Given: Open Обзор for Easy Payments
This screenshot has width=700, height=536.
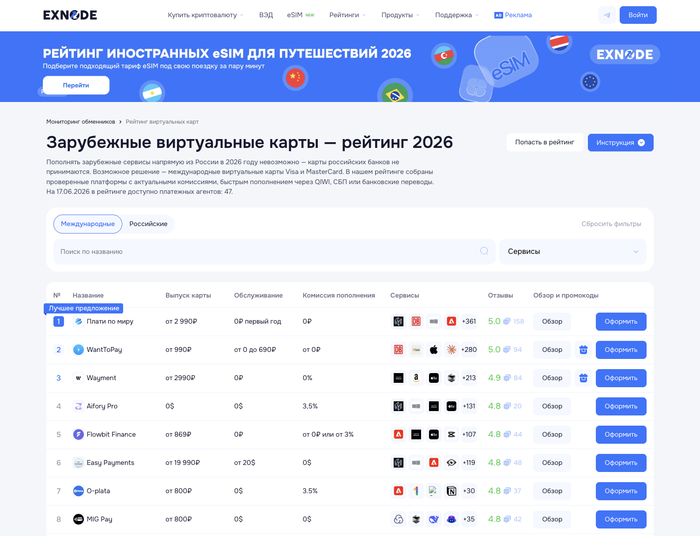Looking at the screenshot, I should click(x=552, y=463).
